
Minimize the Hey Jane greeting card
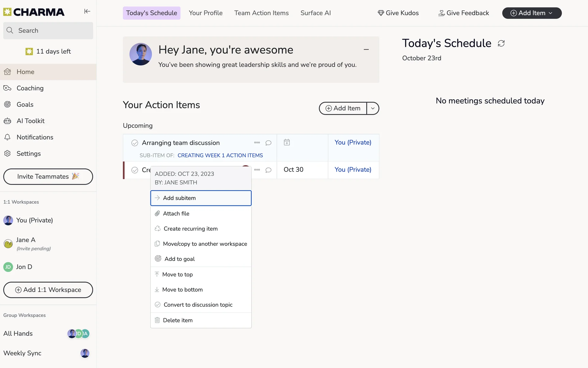(x=366, y=49)
